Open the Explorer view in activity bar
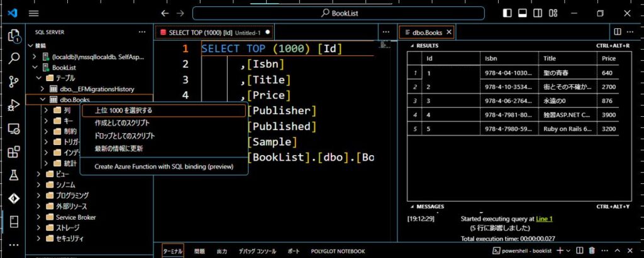Viewport: 644px width, 258px height. click(x=13, y=36)
